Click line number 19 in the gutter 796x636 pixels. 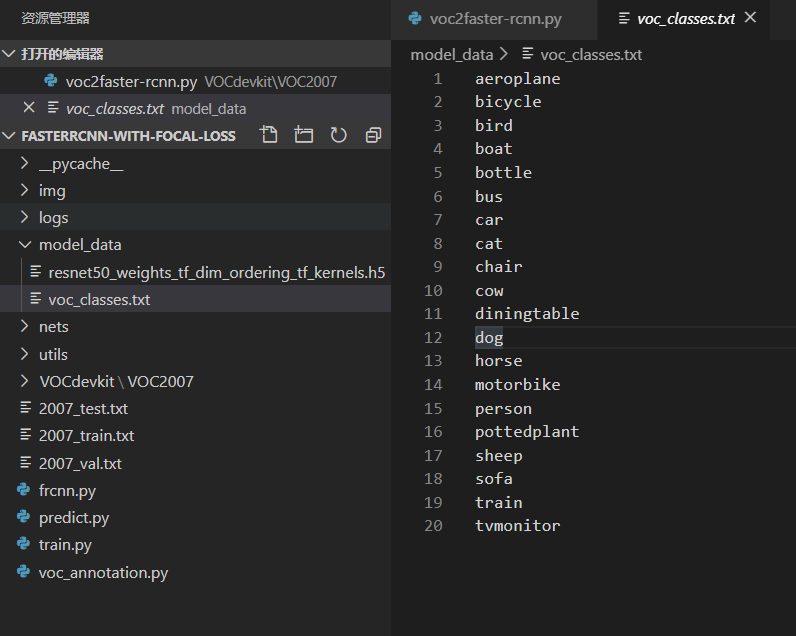433,502
